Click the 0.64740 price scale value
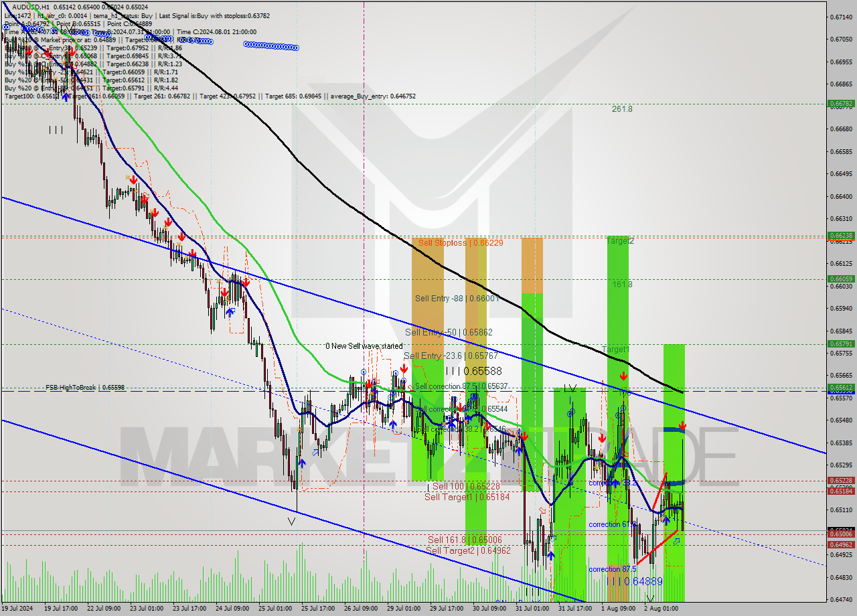This screenshot has width=857, height=616. (x=842, y=600)
